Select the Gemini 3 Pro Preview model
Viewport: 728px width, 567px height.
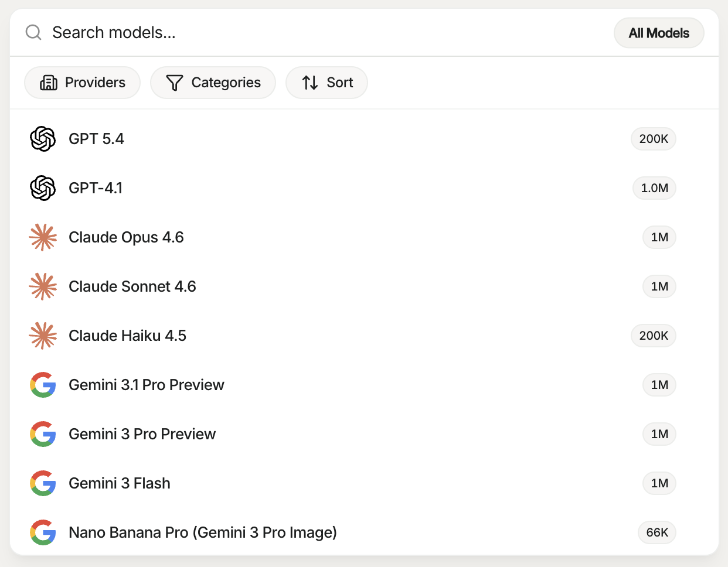142,434
